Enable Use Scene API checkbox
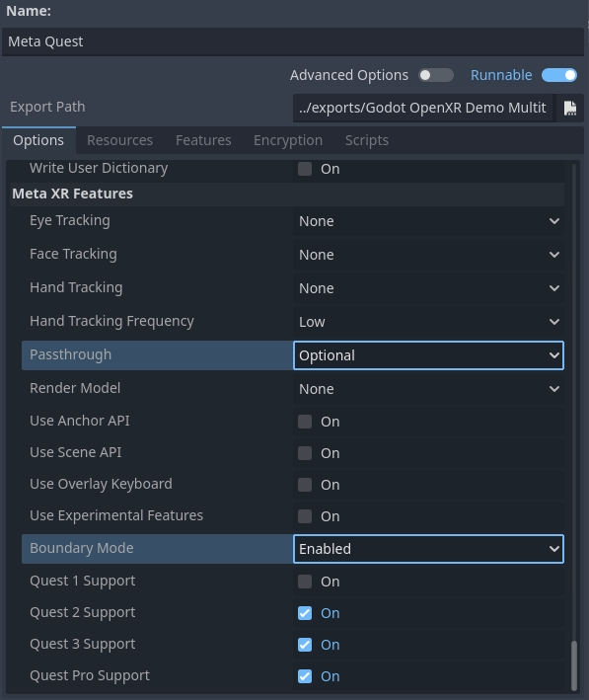The height and width of the screenshot is (700, 589). [305, 453]
